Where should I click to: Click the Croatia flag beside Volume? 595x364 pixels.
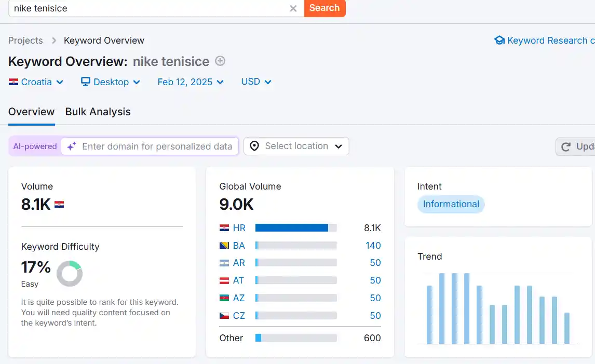pyautogui.click(x=59, y=205)
